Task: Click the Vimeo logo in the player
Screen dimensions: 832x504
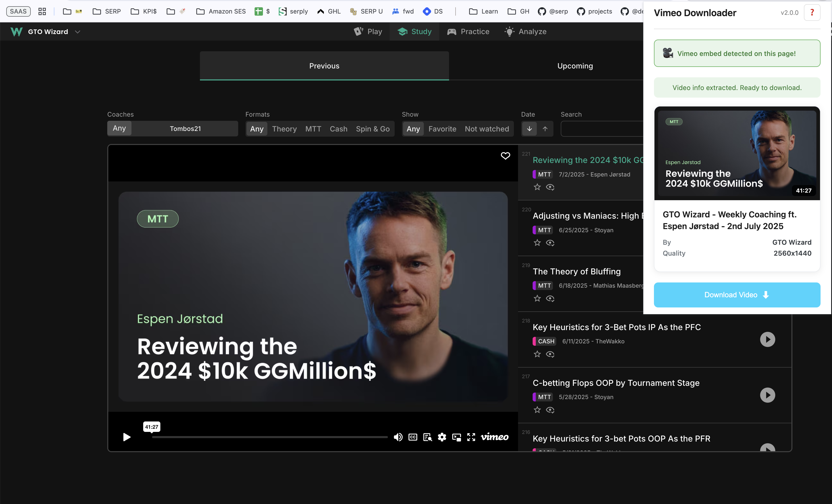Action: click(495, 437)
